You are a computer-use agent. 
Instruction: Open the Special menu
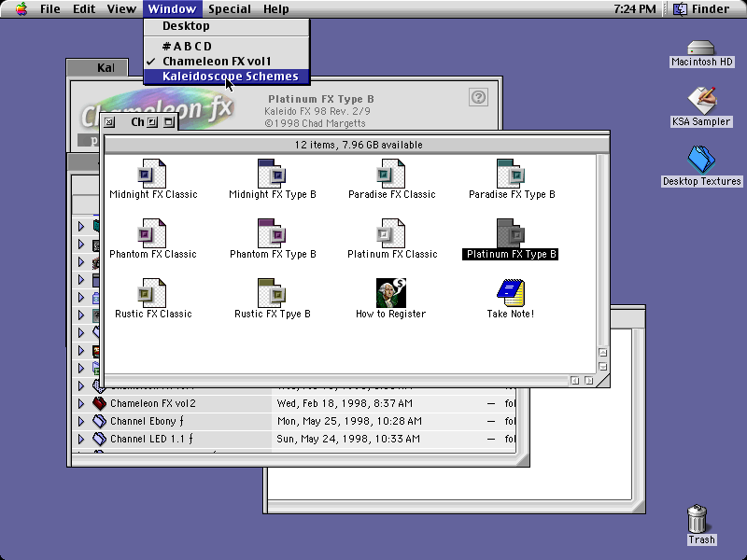(x=230, y=9)
